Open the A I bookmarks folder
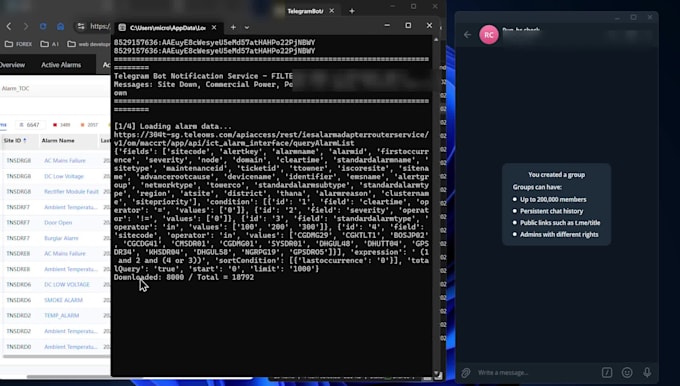 click(x=49, y=44)
